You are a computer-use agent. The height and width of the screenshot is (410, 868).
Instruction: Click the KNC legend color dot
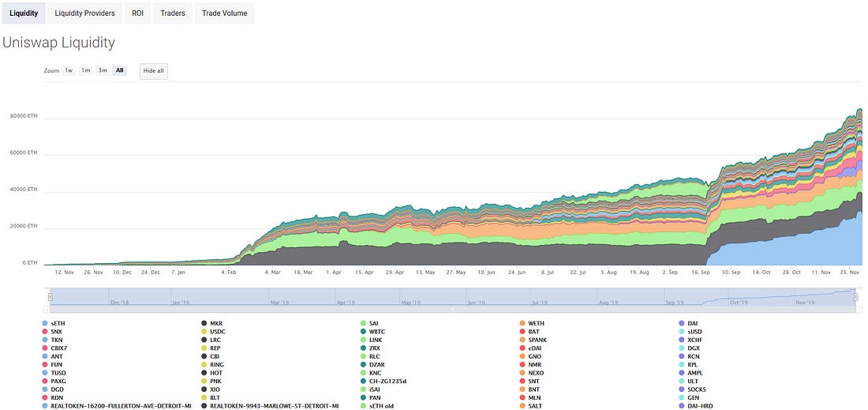pos(363,373)
